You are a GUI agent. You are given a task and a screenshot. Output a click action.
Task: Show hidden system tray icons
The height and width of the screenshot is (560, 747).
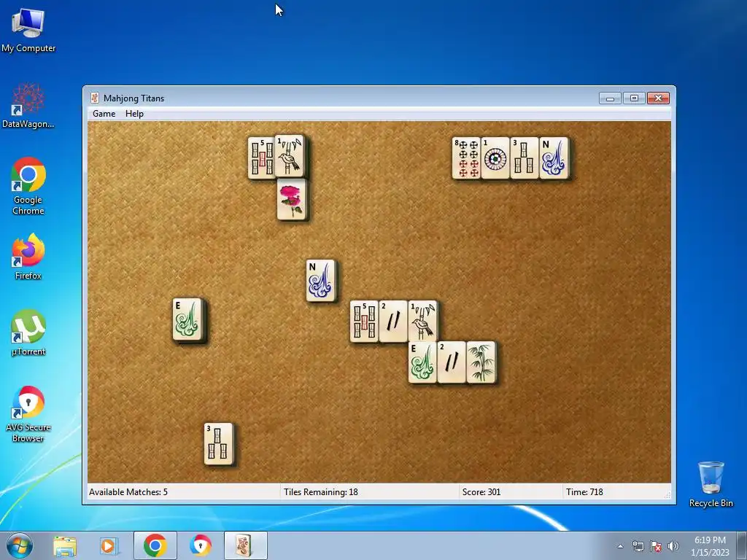[x=620, y=546]
